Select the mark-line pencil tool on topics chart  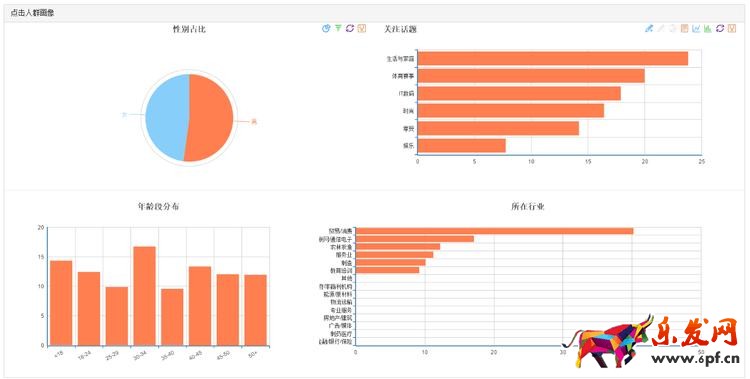(x=649, y=29)
